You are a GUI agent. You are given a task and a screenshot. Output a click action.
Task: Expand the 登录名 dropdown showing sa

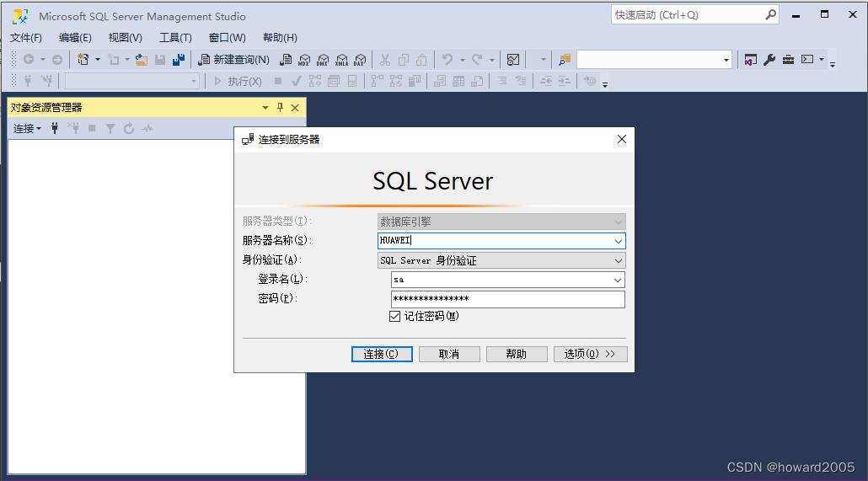click(618, 280)
